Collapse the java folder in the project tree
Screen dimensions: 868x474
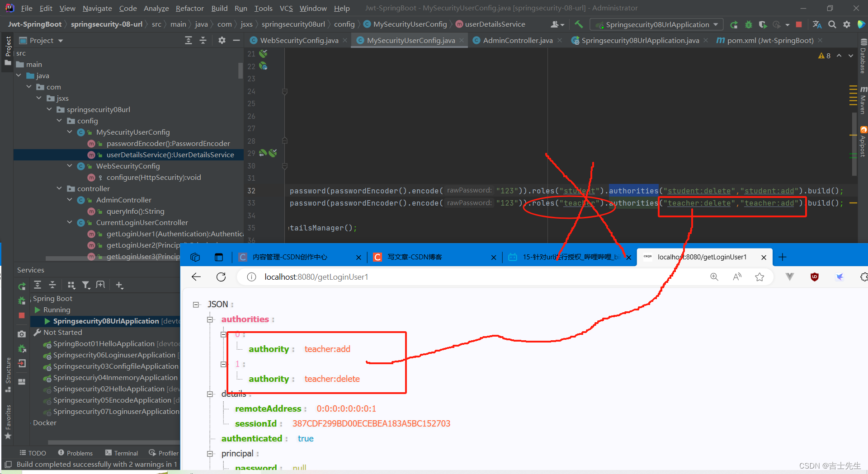pos(19,75)
